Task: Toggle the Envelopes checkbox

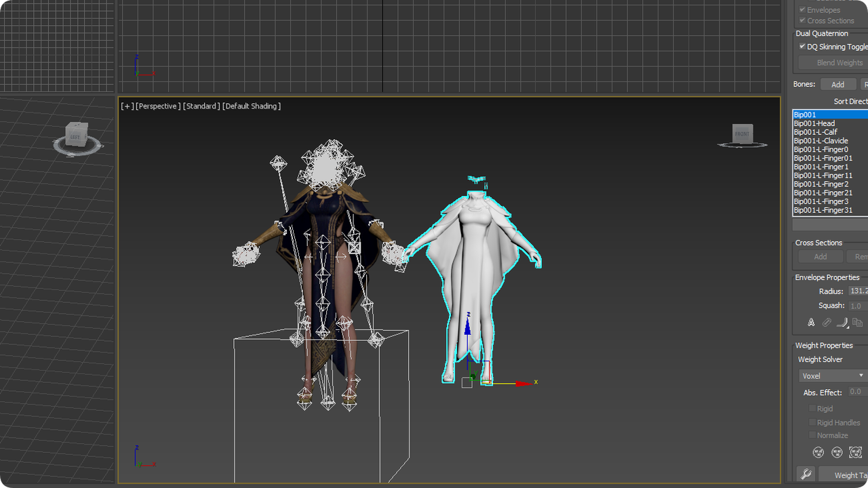Action: click(x=802, y=10)
